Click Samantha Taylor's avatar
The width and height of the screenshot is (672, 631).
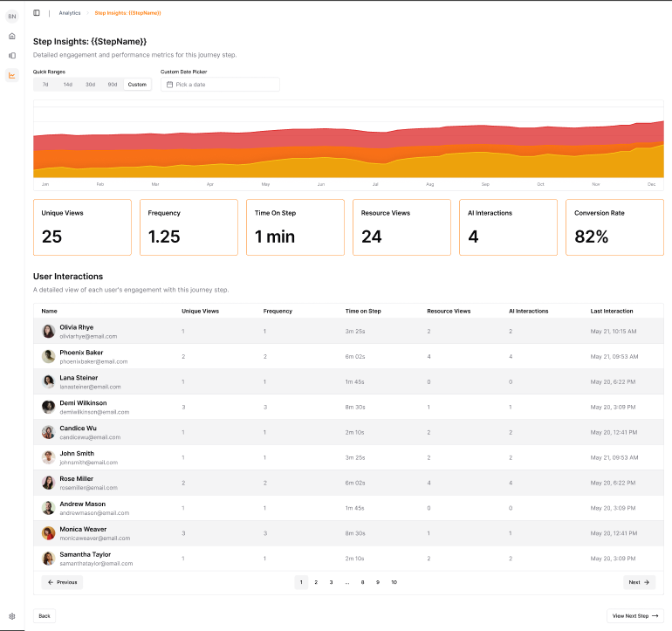click(x=48, y=559)
